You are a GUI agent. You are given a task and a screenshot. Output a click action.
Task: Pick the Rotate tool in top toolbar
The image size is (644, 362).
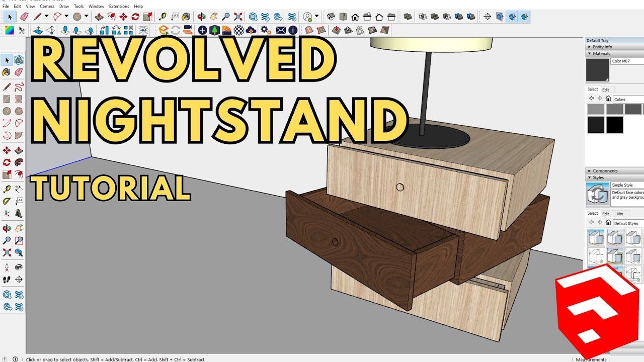click(135, 17)
